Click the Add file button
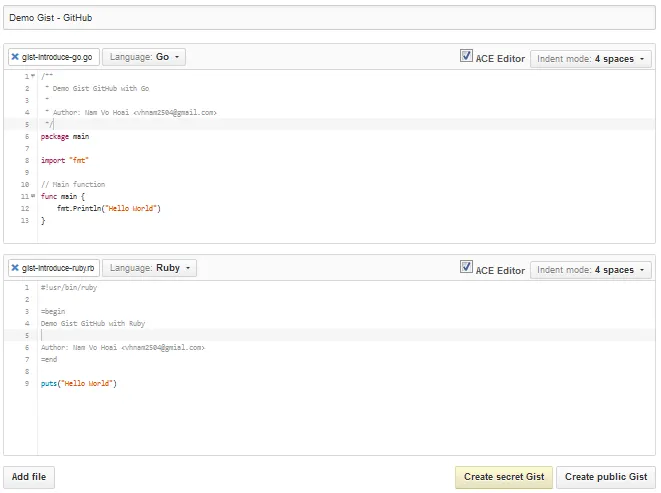 click(x=29, y=477)
